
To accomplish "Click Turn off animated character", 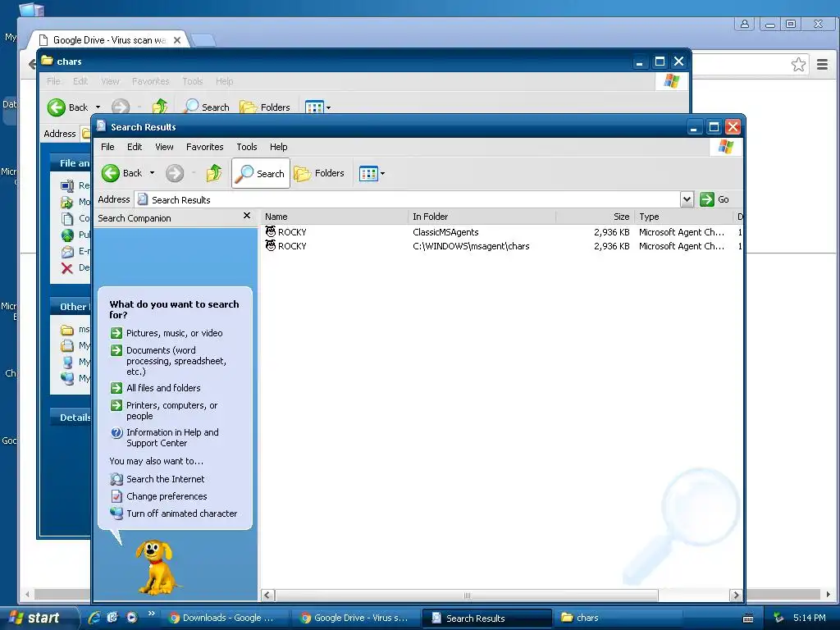I will [x=181, y=514].
